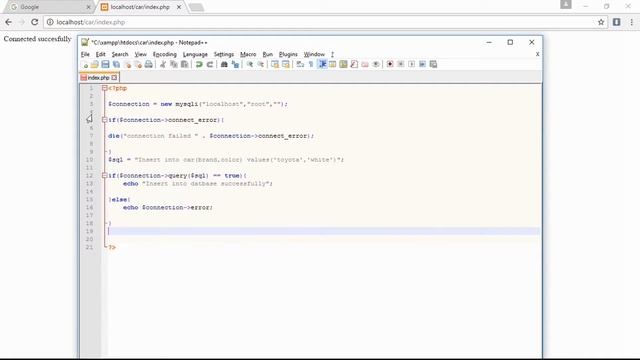
Task: Open the Edit menu
Action: pyautogui.click(x=100, y=54)
